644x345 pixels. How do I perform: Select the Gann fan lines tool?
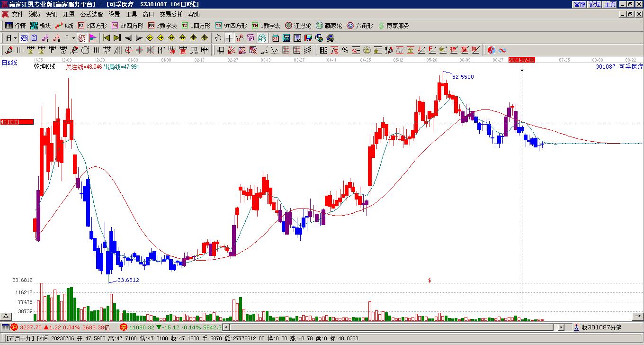[232, 50]
